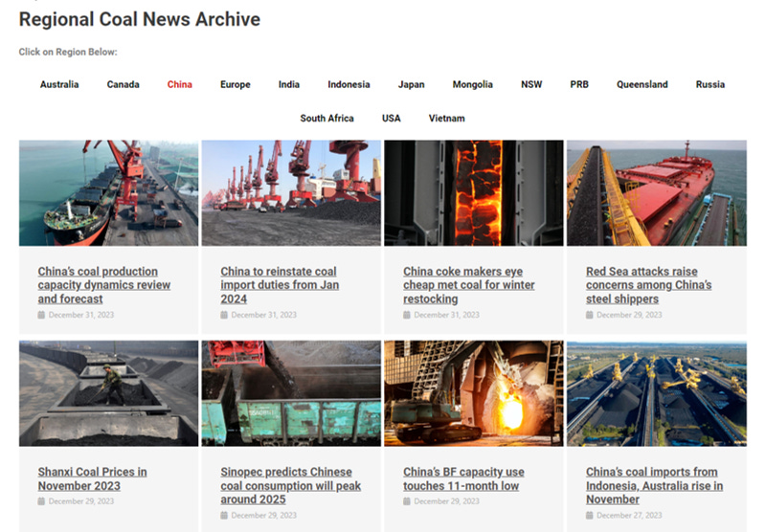The image size is (765, 532).
Task: Show Russia region news
Action: pos(710,84)
